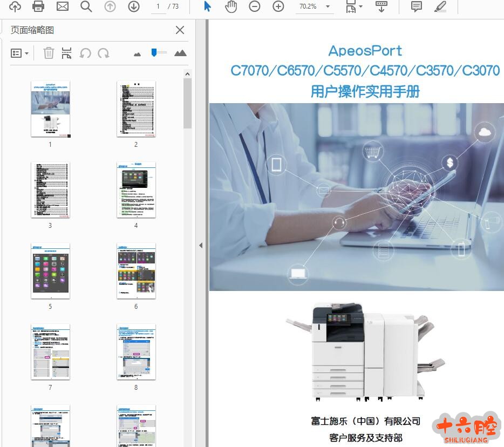Activate the arrow selection tool
This screenshot has height=447, width=504.
pos(208,6)
